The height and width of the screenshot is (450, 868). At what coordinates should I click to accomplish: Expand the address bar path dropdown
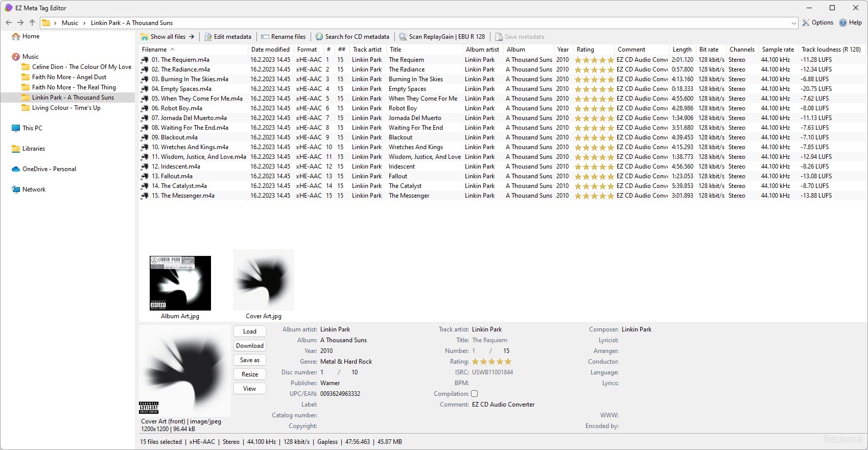793,23
